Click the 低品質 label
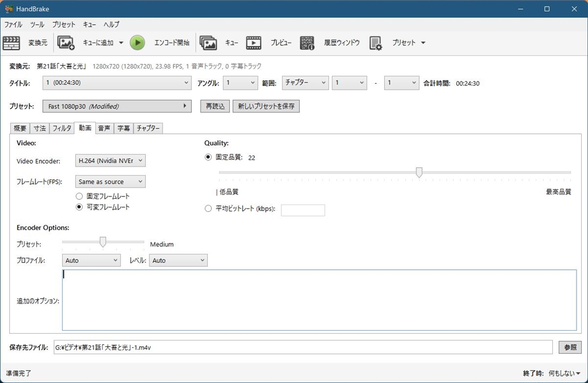 click(x=229, y=192)
